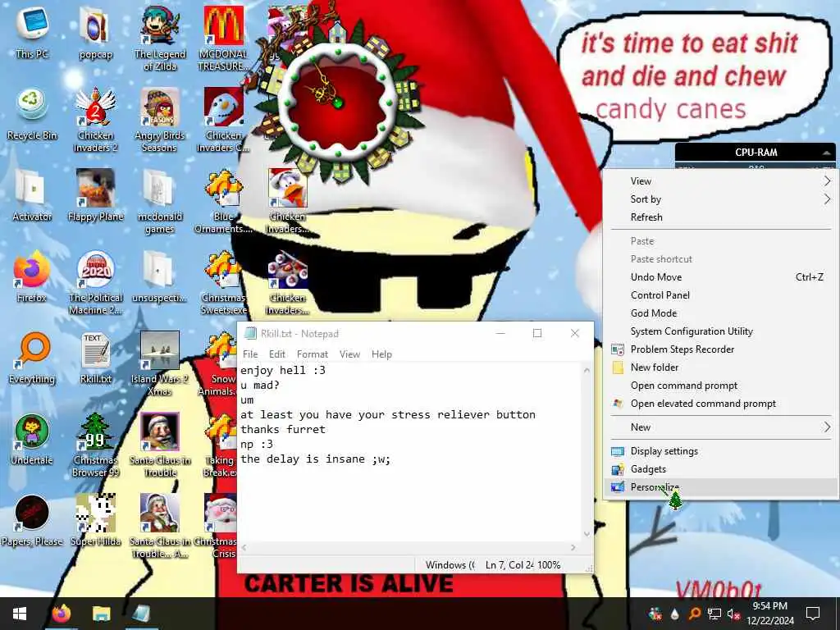The height and width of the screenshot is (630, 840).
Task: Select The Political Machine 2020 icon
Action: click(x=95, y=282)
